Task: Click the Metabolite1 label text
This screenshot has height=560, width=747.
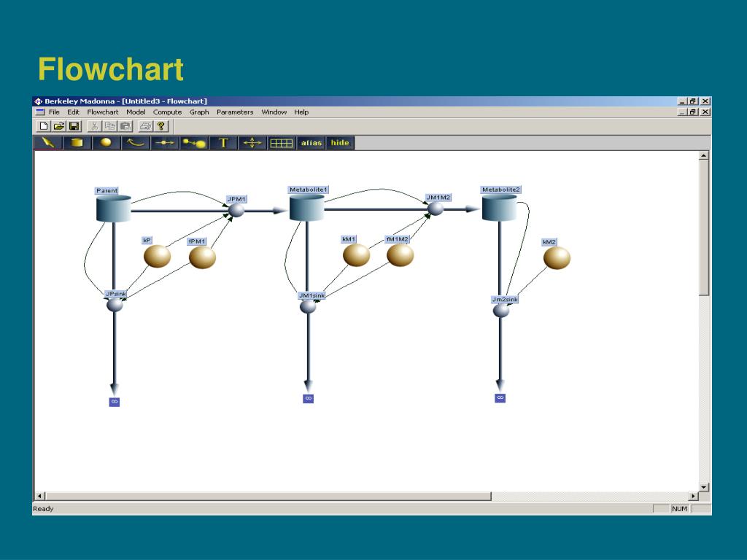Action: pyautogui.click(x=309, y=190)
